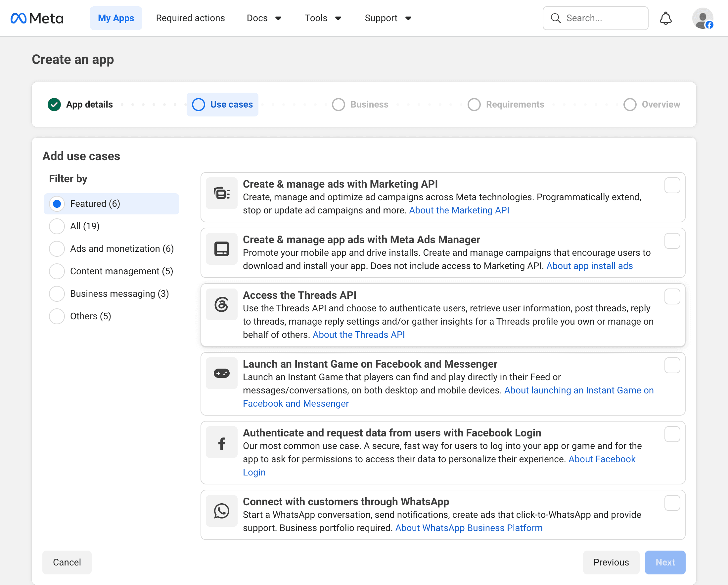This screenshot has height=585, width=728.
Task: Click the WhatsApp logo icon
Action: [221, 511]
